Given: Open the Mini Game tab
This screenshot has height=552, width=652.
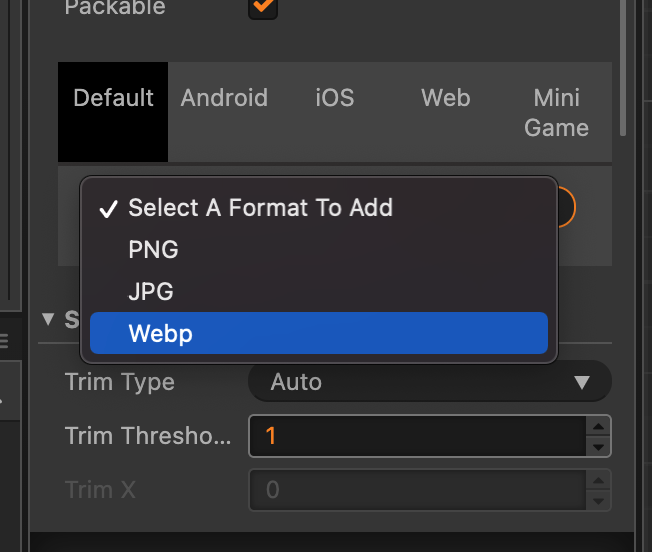Looking at the screenshot, I should pyautogui.click(x=556, y=112).
